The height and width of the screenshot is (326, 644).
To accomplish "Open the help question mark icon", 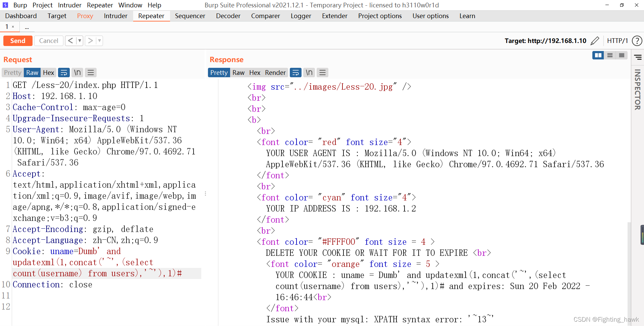I will (x=637, y=41).
